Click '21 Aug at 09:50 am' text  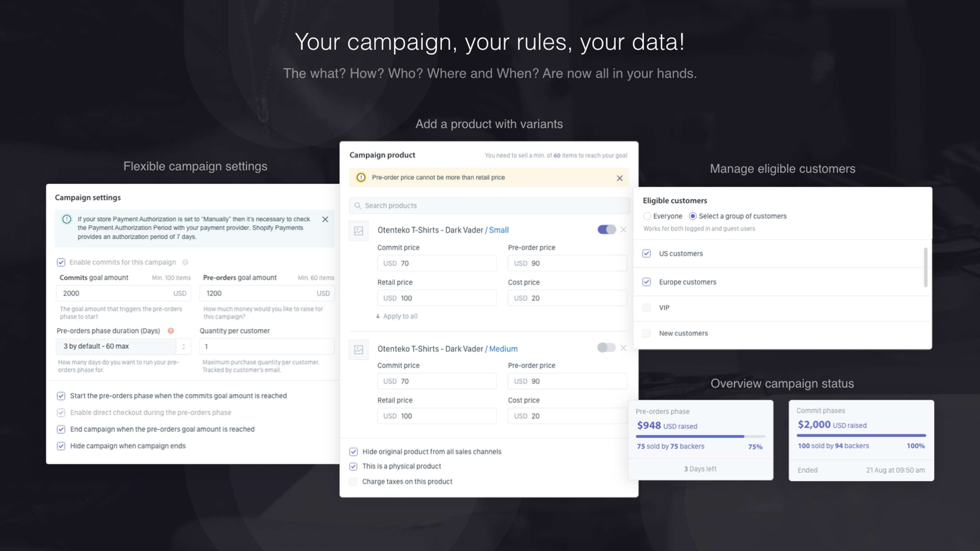click(895, 470)
